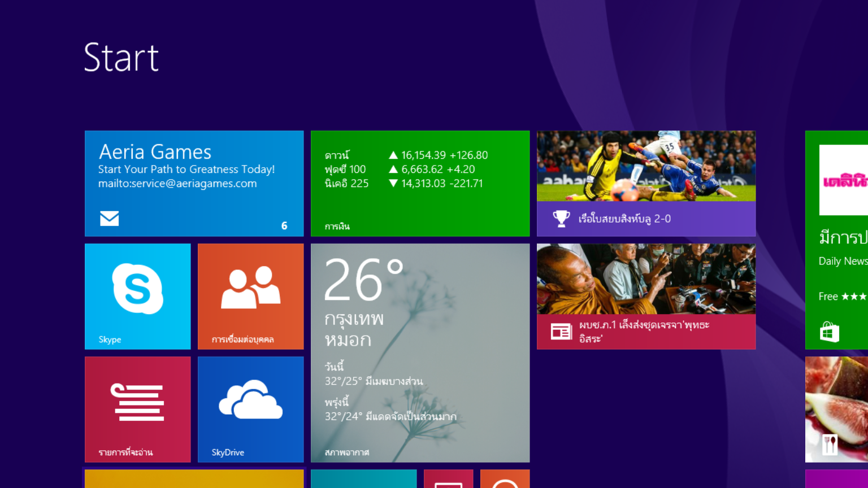Click the 26° temperature reading

coord(364,279)
